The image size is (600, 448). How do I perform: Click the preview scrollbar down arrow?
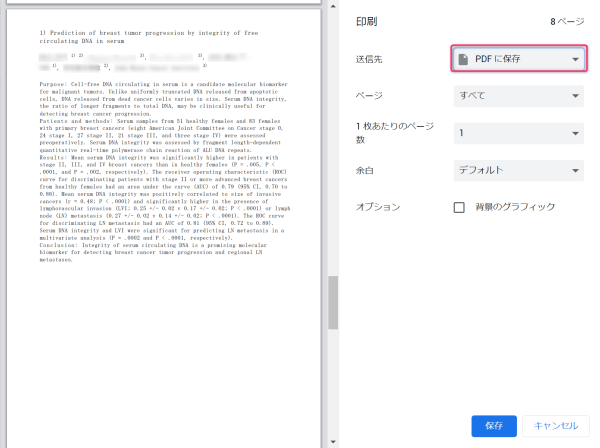(x=334, y=441)
